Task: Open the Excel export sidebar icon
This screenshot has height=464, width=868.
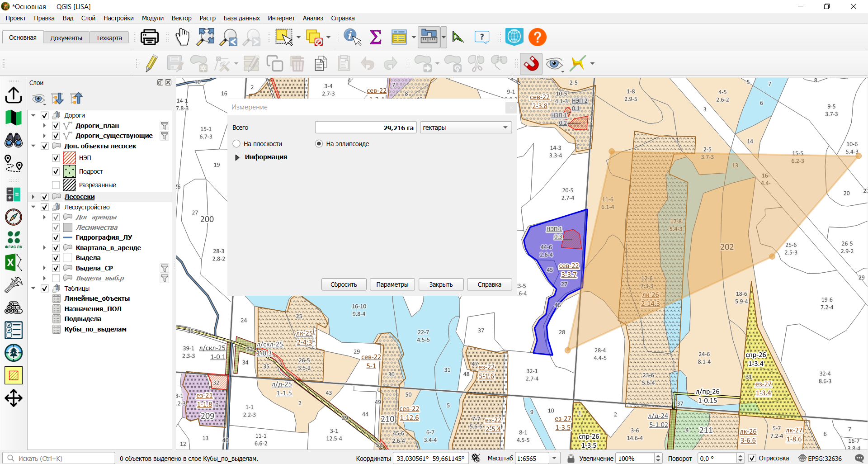Action: tap(14, 262)
